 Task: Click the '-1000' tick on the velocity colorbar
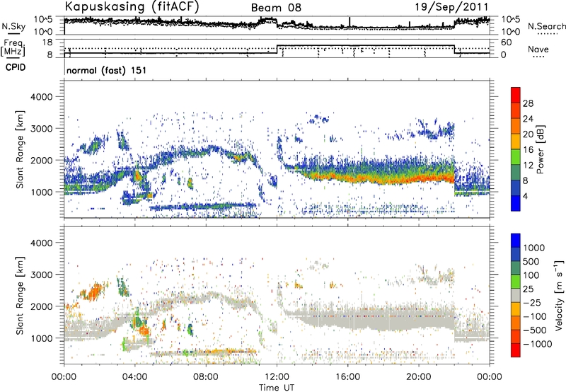538,344
